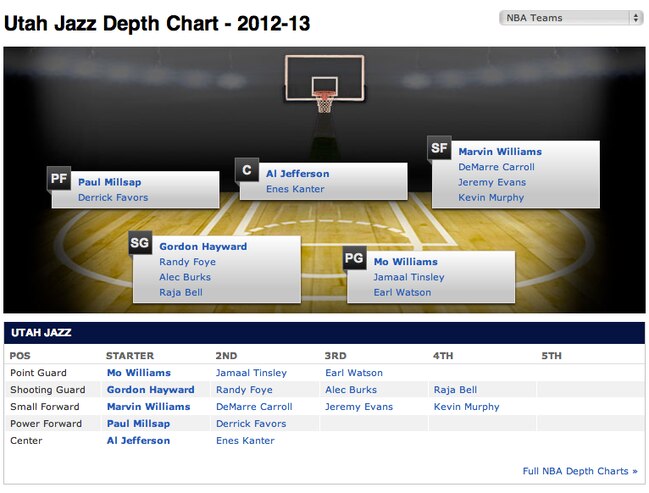Viewport: 649px width, 493px height.
Task: Click the PF position badge
Action: tap(59, 178)
